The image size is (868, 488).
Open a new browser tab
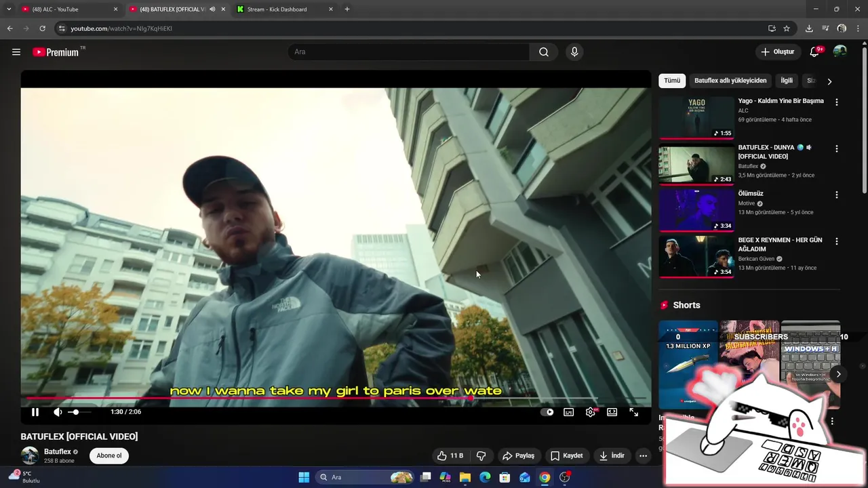click(x=347, y=9)
